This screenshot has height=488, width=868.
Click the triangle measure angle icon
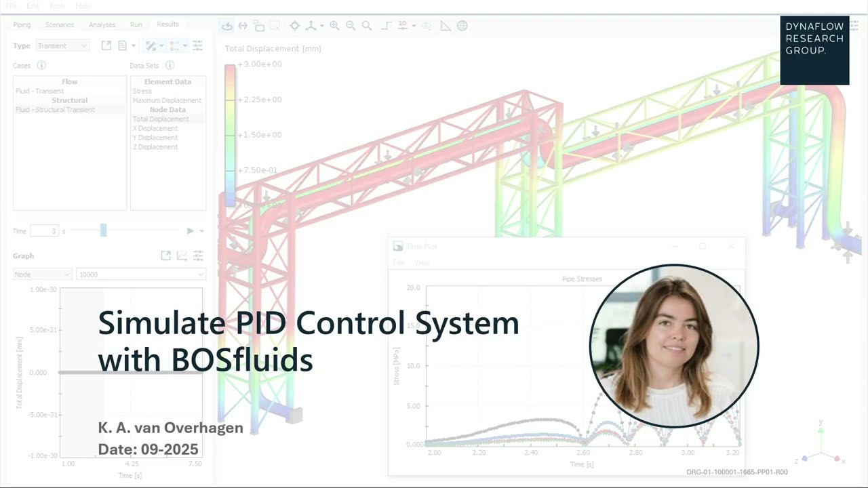click(446, 26)
